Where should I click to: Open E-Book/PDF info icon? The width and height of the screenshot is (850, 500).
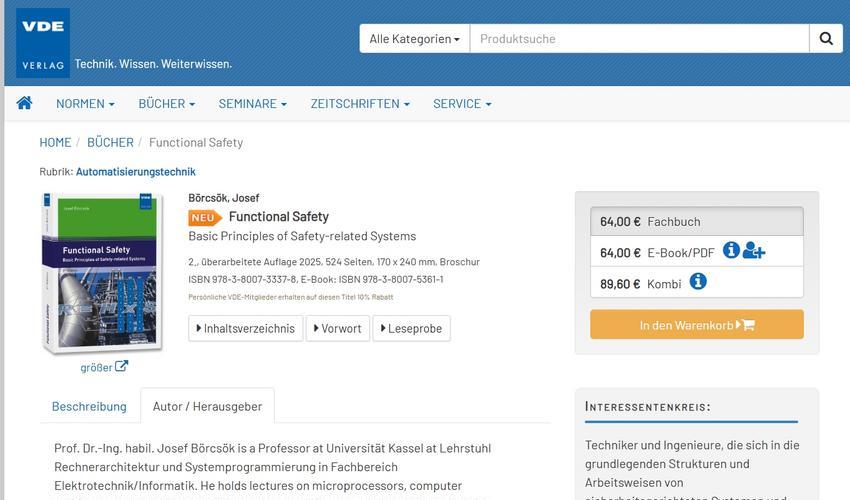pos(731,250)
